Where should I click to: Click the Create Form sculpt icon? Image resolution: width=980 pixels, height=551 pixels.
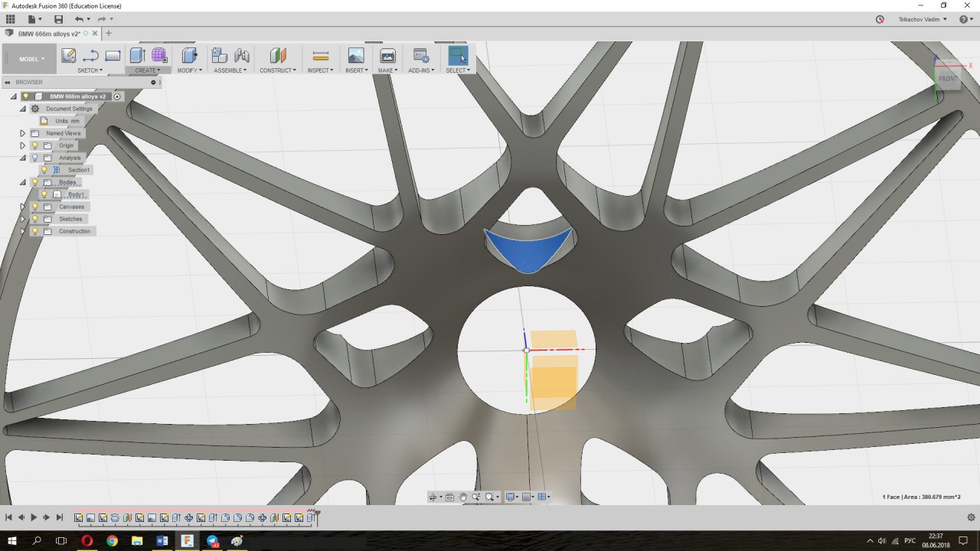point(159,55)
